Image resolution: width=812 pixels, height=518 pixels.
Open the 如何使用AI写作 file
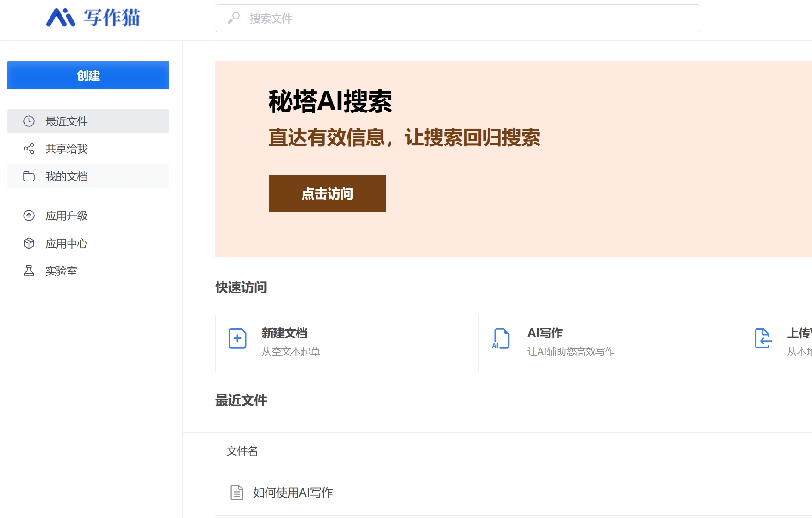pyautogui.click(x=292, y=493)
